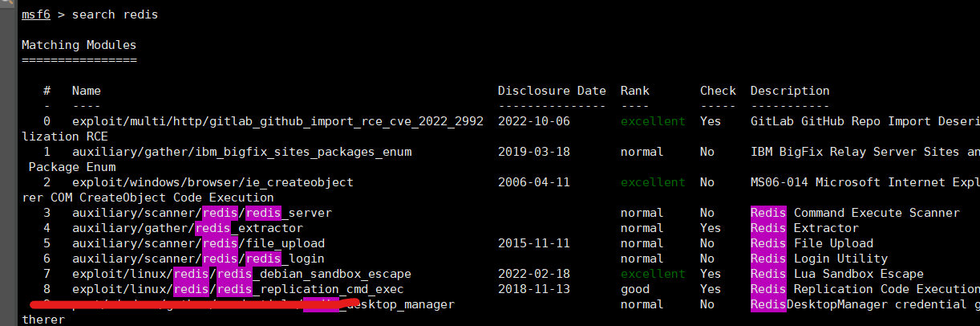Select the auxiliary/scanner/redis/file_upload module path
Image resolution: width=980 pixels, height=326 pixels.
coord(198,243)
